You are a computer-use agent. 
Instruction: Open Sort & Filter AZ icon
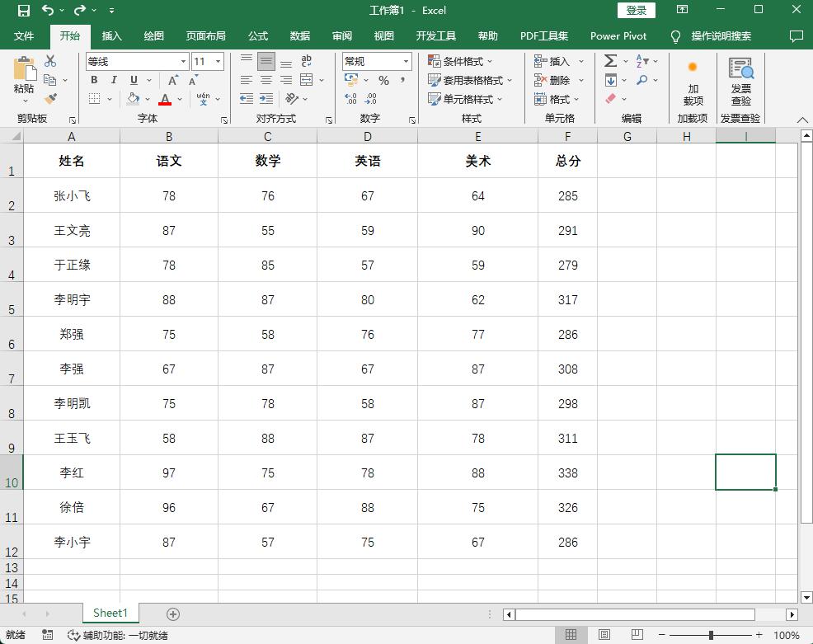[642, 61]
